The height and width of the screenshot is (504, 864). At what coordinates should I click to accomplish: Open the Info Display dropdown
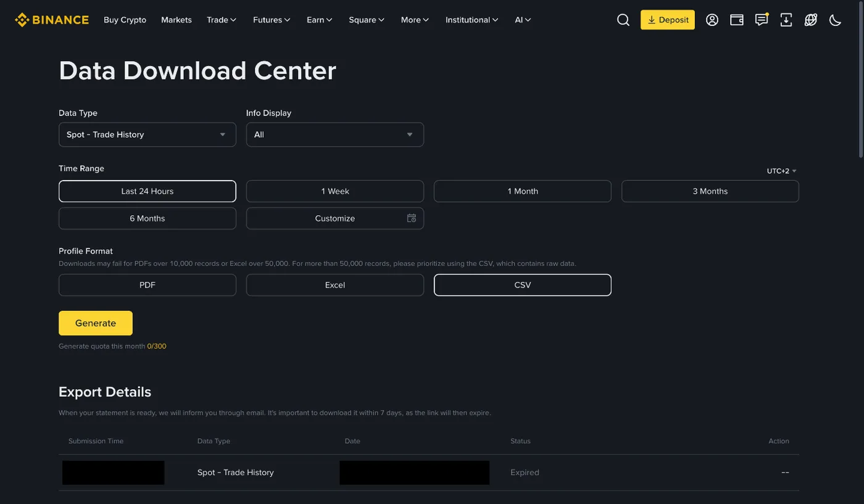[x=335, y=134]
